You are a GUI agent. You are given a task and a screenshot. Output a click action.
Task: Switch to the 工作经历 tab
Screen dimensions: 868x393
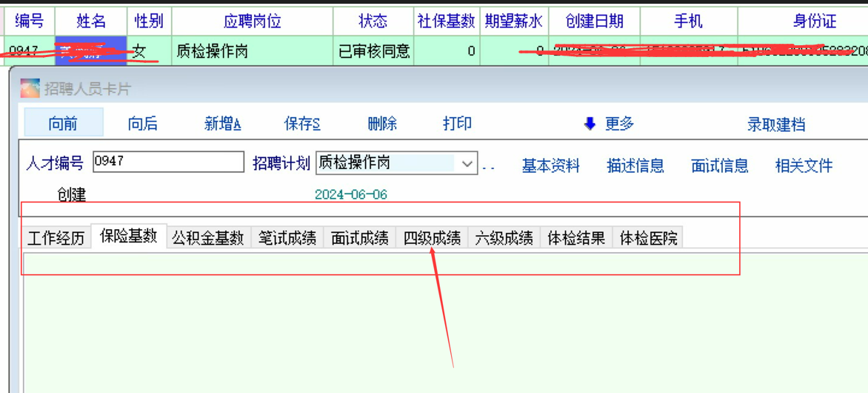click(x=56, y=238)
